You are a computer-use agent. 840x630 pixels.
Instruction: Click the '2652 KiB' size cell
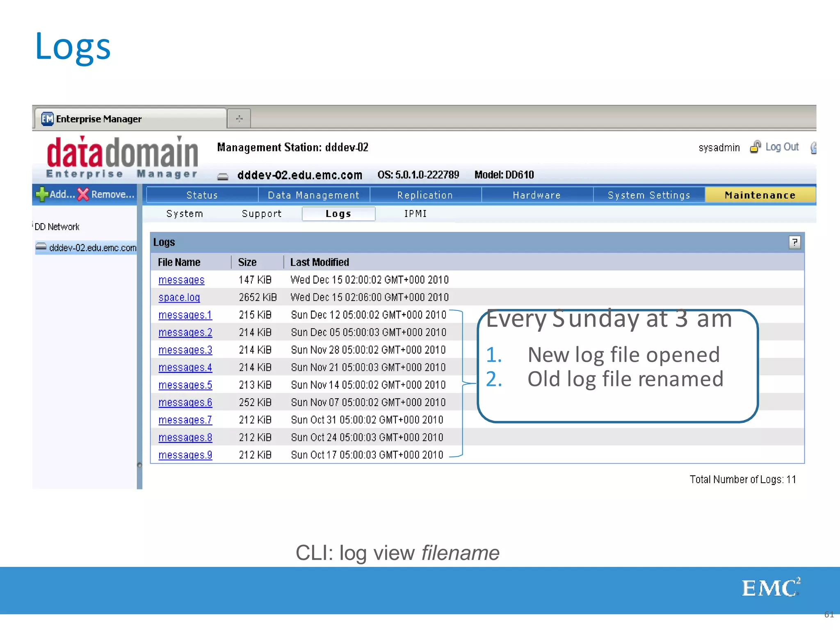tap(258, 297)
